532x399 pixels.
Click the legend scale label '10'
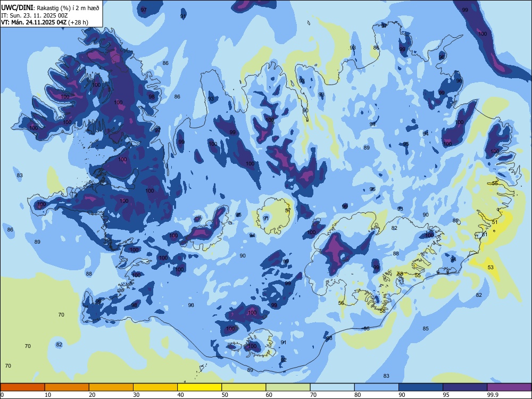(48, 395)
